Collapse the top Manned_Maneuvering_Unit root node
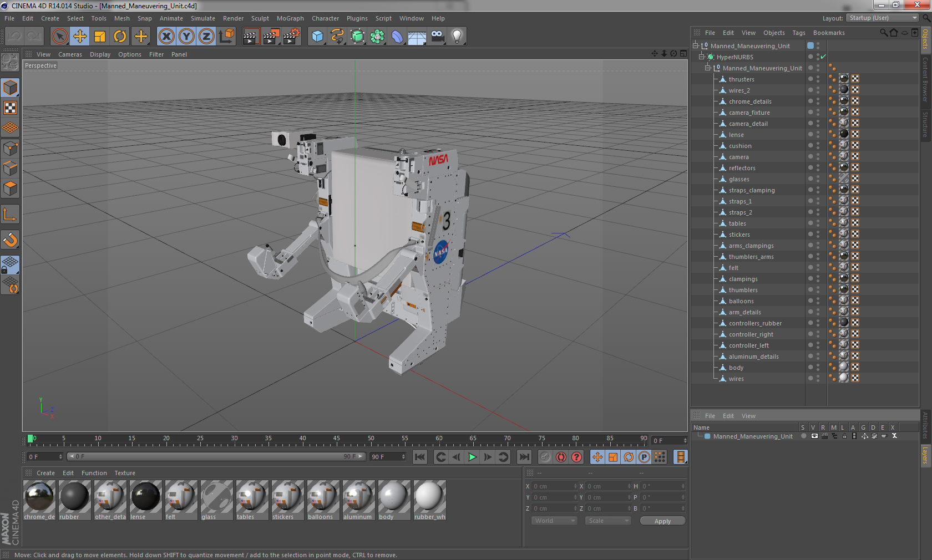This screenshot has height=560, width=932. tap(696, 45)
